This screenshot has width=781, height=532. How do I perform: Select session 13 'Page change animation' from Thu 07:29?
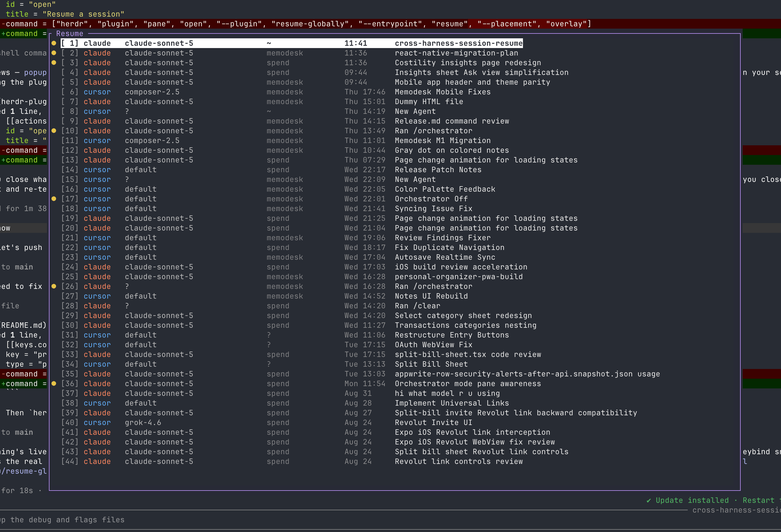pyautogui.click(x=319, y=160)
